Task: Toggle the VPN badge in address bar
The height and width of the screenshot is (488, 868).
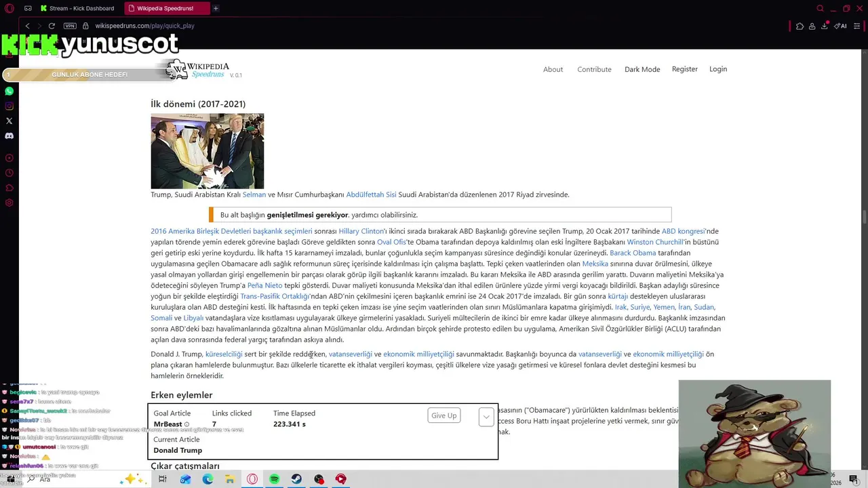Action: click(70, 26)
